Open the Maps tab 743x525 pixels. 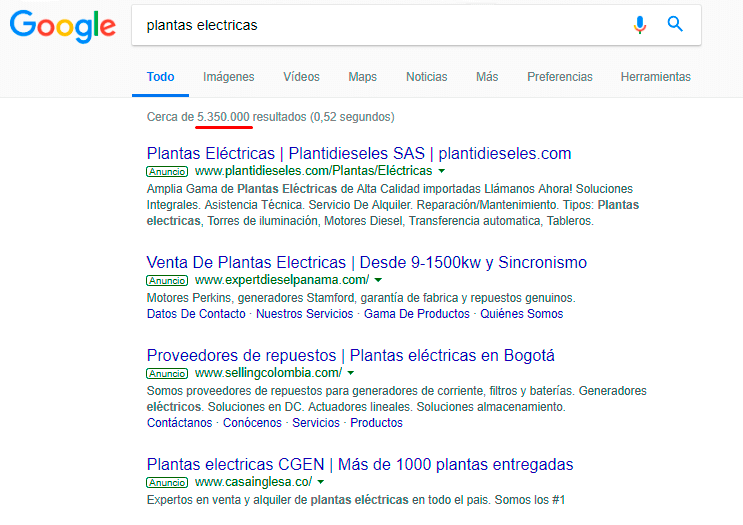coord(362,77)
